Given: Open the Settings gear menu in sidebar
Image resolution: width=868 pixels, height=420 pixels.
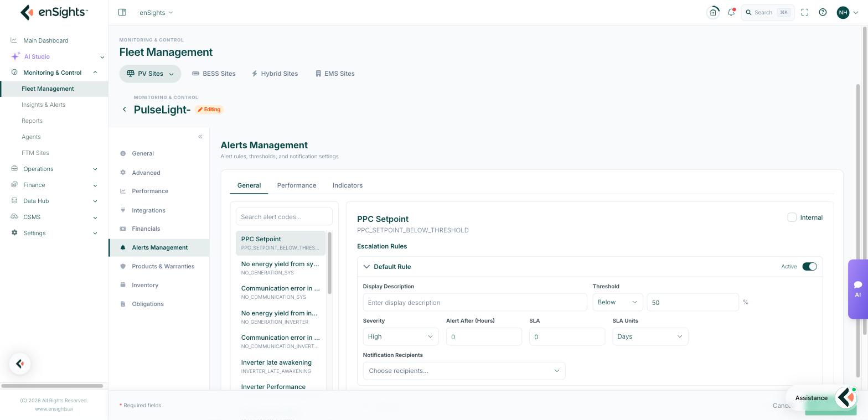Looking at the screenshot, I should point(54,233).
